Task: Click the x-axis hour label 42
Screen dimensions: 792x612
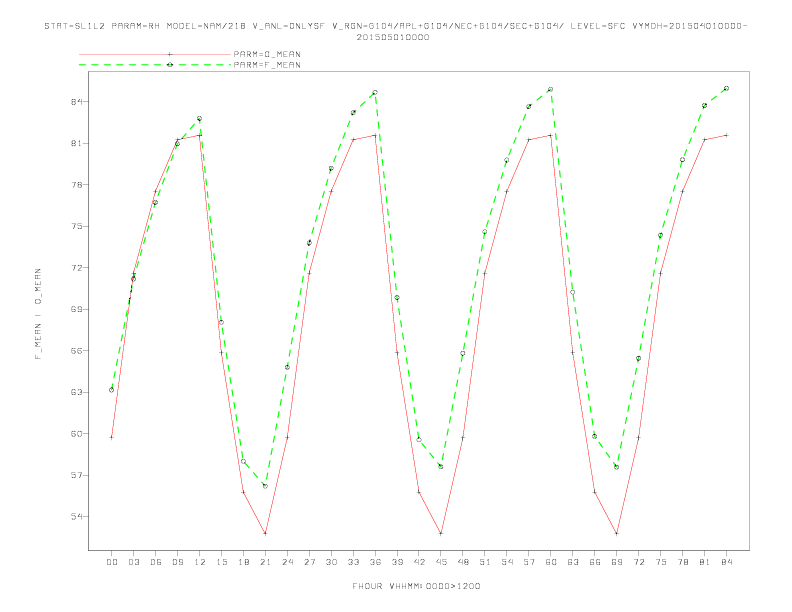Action: click(x=419, y=562)
